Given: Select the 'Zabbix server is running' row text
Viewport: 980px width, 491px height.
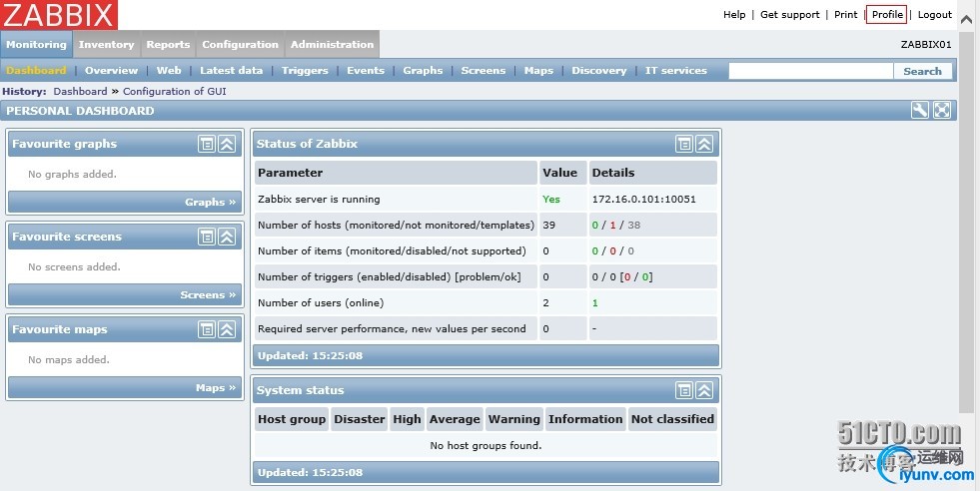Looking at the screenshot, I should click(x=319, y=200).
